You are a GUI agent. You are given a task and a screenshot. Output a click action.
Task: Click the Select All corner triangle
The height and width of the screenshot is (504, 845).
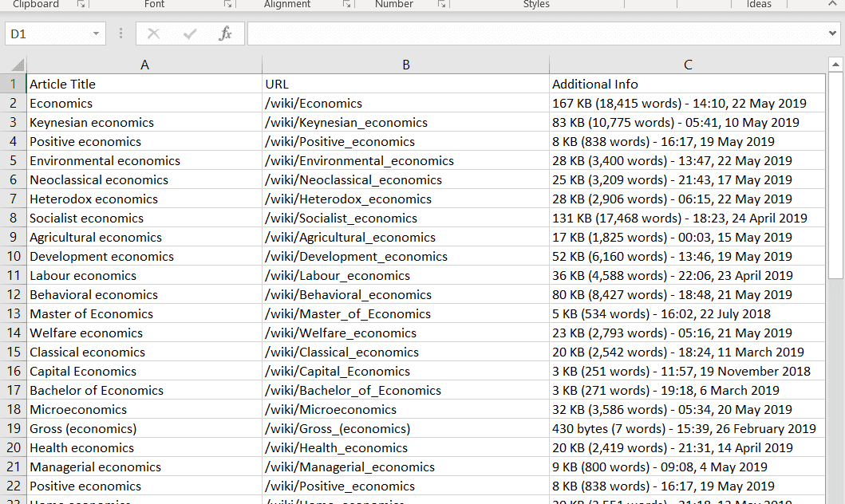[x=18, y=65]
